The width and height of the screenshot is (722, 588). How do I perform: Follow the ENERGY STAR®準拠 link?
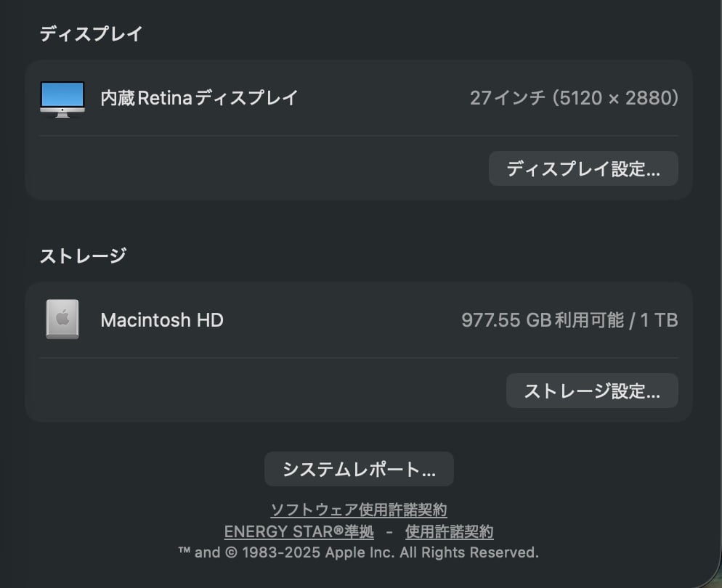coord(299,532)
